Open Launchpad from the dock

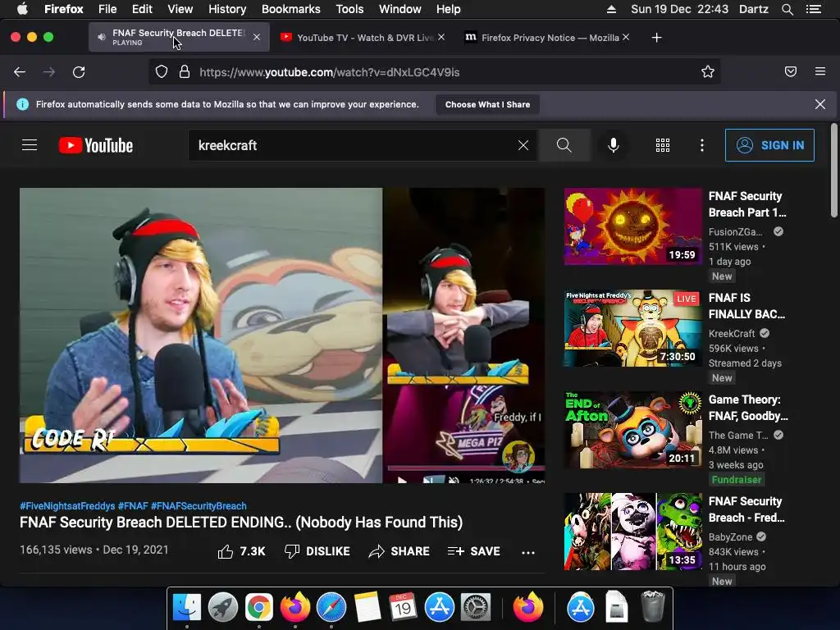point(223,607)
